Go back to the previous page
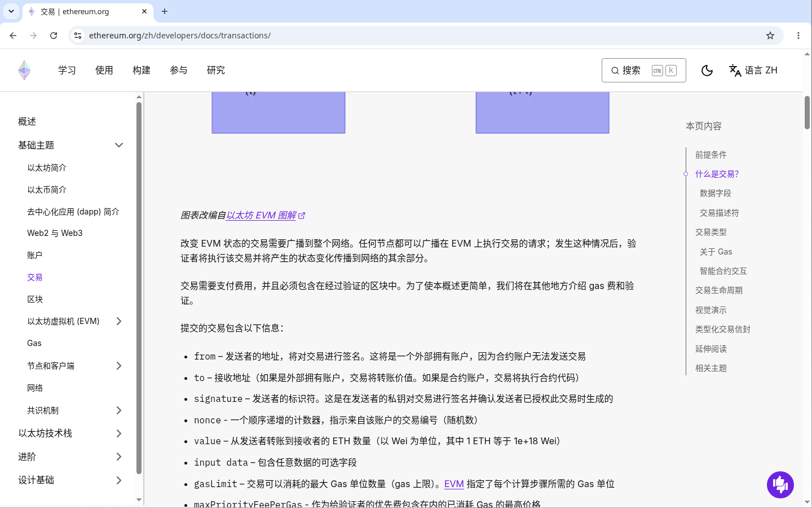Screen dimensions: 812x508 coord(13,36)
